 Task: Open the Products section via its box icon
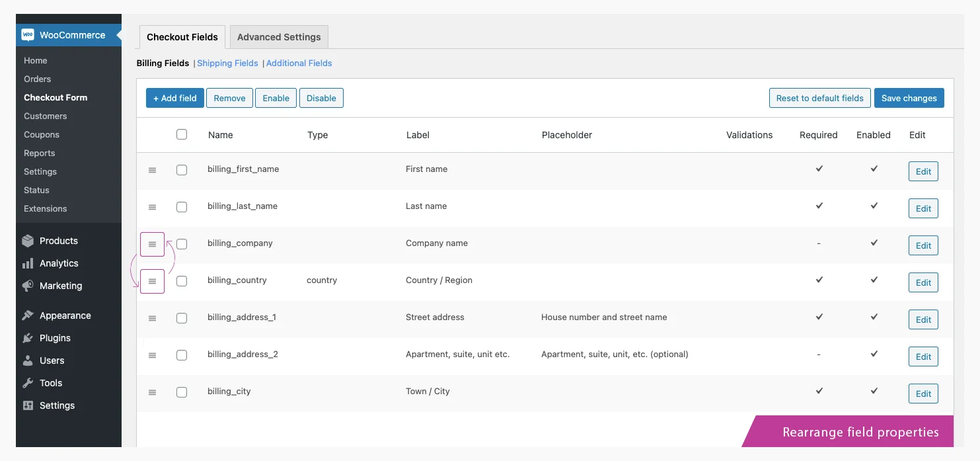[28, 241]
